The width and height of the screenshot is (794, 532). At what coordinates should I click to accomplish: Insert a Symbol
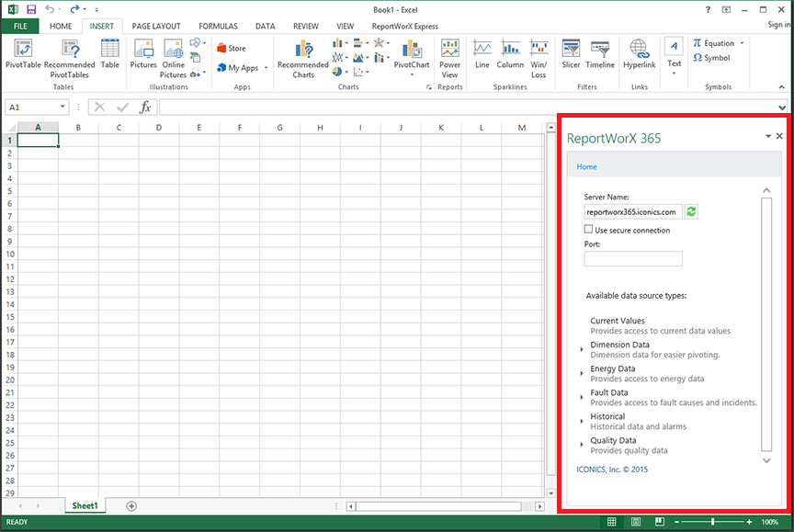(x=711, y=58)
